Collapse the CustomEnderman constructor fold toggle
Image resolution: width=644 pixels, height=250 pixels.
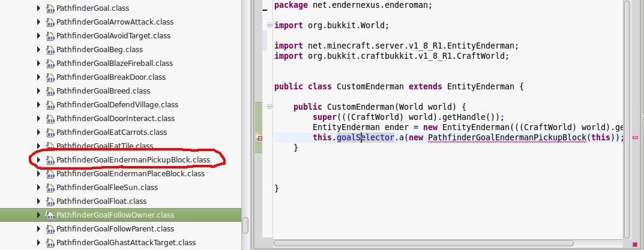(x=269, y=106)
